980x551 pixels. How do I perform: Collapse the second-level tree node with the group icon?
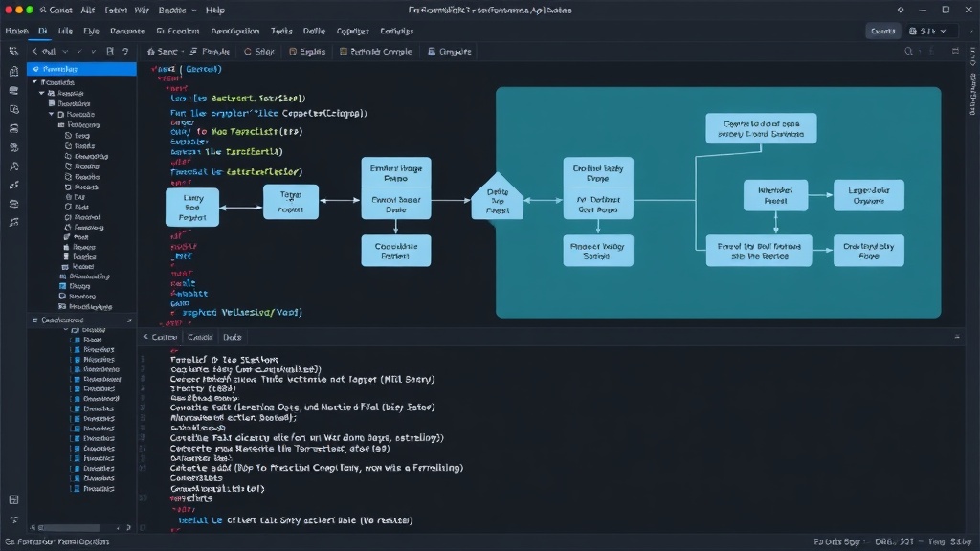[x=42, y=93]
